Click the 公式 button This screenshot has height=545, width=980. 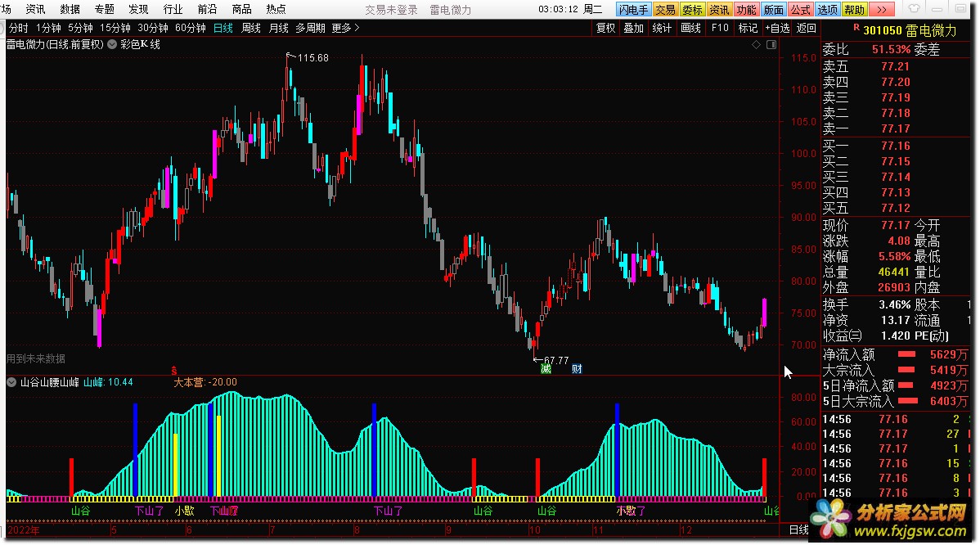click(x=801, y=9)
